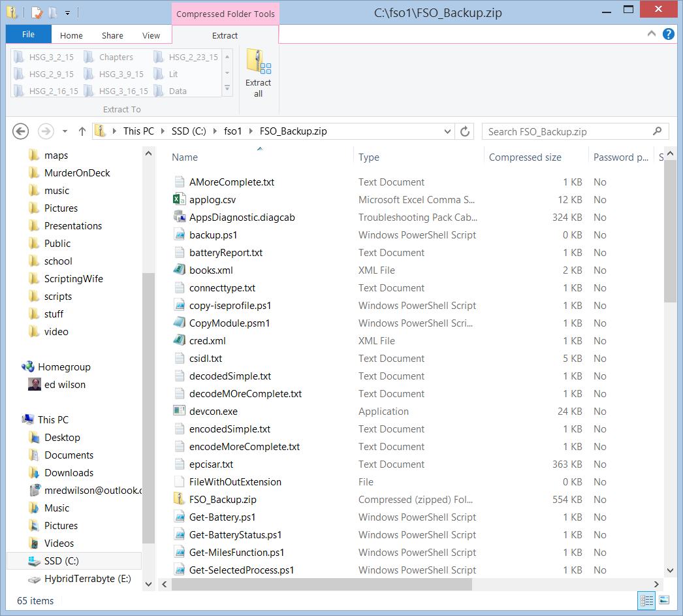This screenshot has height=616, width=683.
Task: Select csidl.txt file
Action: pos(205,358)
